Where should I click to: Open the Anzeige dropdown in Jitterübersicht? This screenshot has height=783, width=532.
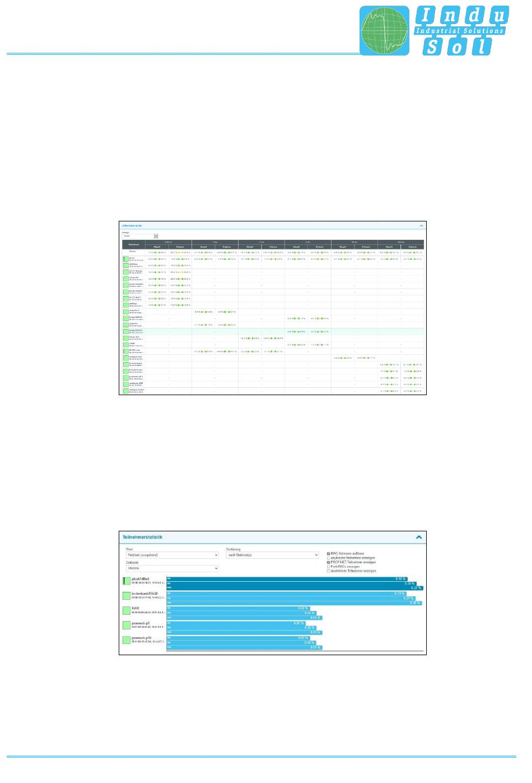pyautogui.click(x=140, y=236)
